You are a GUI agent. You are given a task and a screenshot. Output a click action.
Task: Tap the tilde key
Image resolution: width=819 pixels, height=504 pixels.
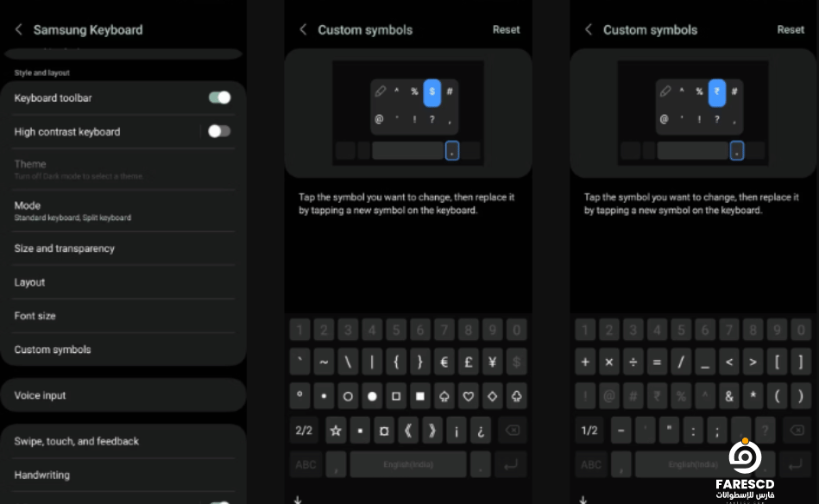tap(324, 362)
